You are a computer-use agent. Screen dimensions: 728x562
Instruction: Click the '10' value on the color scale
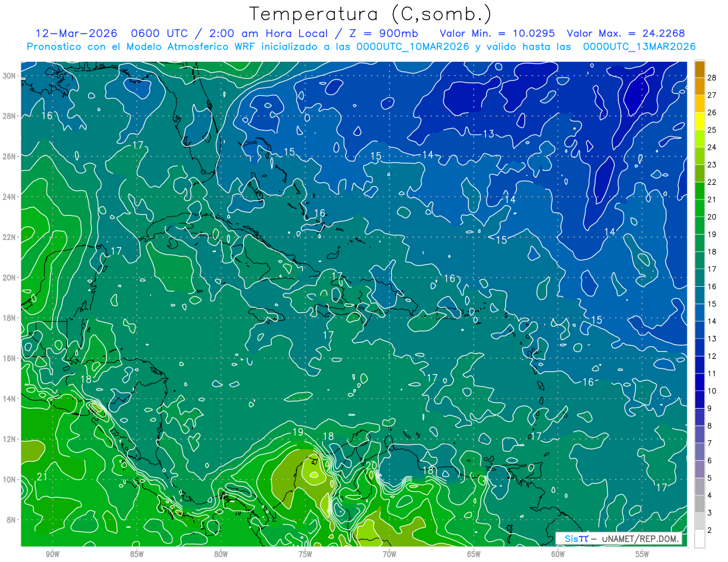(x=712, y=391)
